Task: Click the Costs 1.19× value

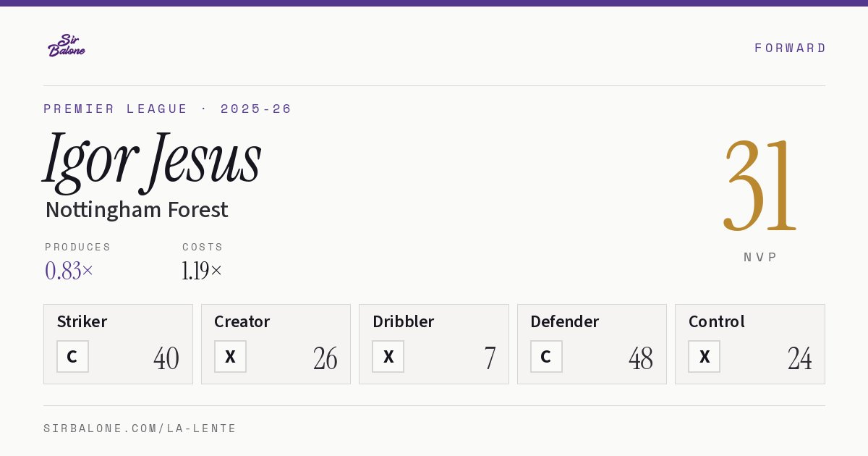Action: (202, 271)
